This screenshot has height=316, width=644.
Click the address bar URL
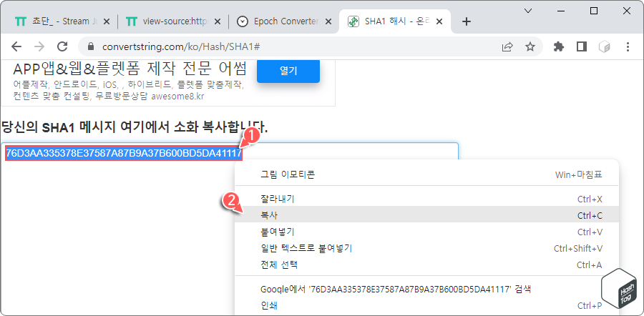coord(181,46)
